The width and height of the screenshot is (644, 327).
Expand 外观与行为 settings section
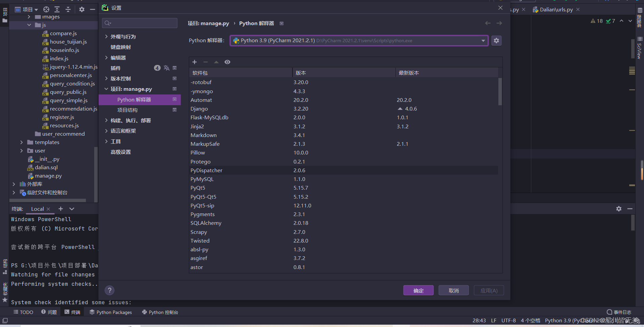click(106, 37)
